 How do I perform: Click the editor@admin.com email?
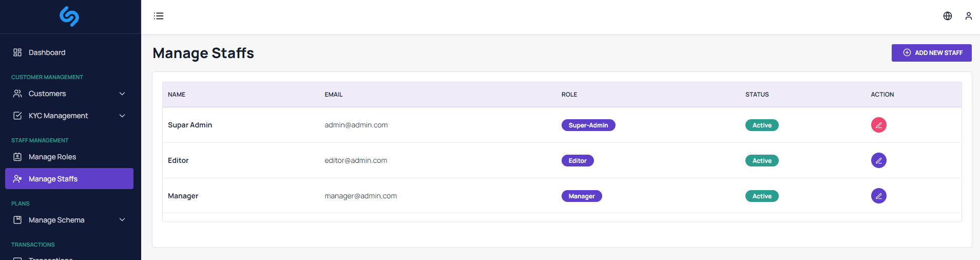point(356,160)
